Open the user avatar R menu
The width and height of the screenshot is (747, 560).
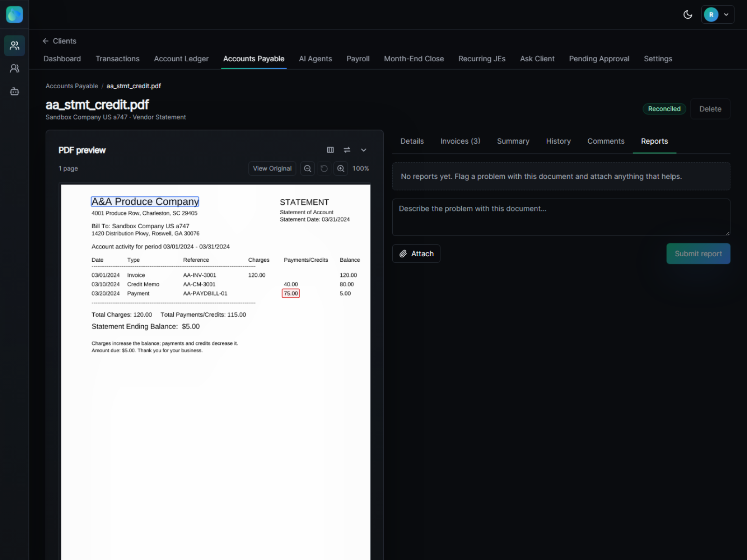718,14
